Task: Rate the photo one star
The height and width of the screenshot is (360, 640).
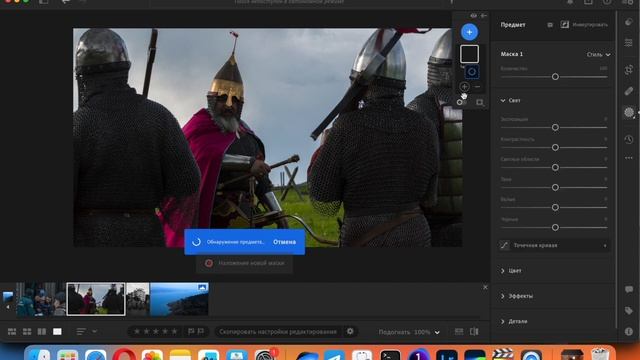Action: click(x=137, y=331)
